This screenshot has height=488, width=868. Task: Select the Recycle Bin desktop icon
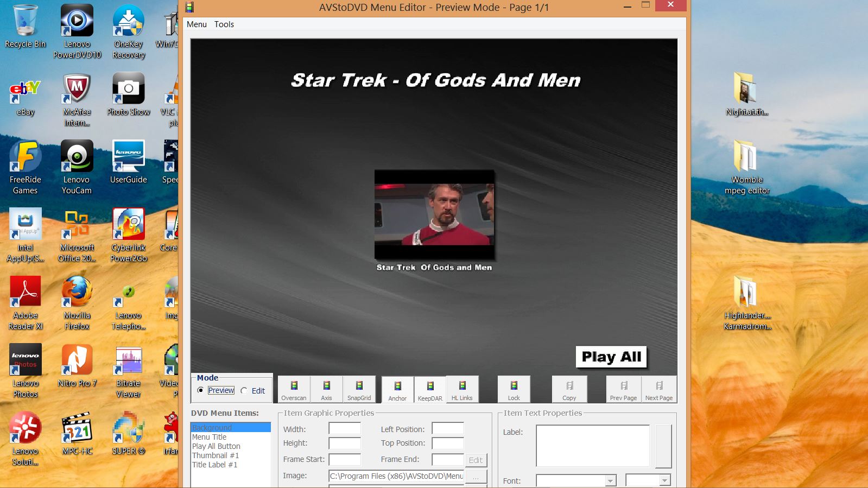(x=25, y=26)
